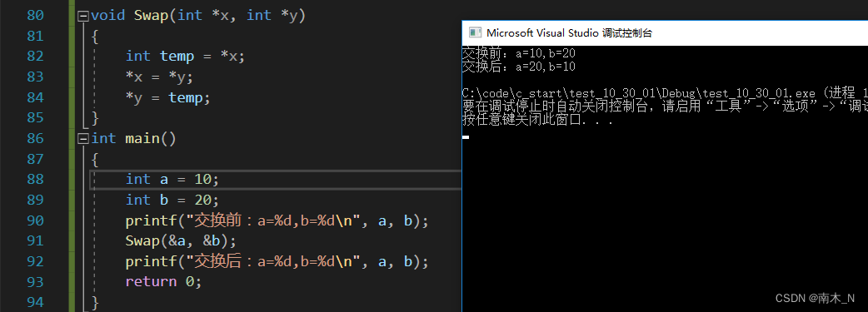Click the 'return 0;' statement
This screenshot has height=312, width=868.
164,281
